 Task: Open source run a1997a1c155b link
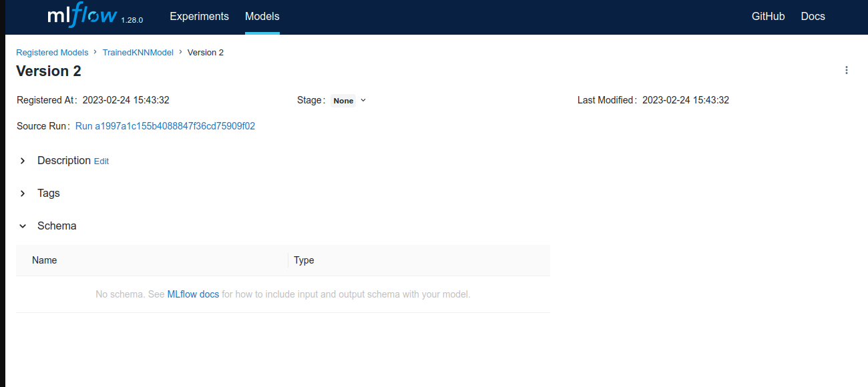click(x=165, y=125)
